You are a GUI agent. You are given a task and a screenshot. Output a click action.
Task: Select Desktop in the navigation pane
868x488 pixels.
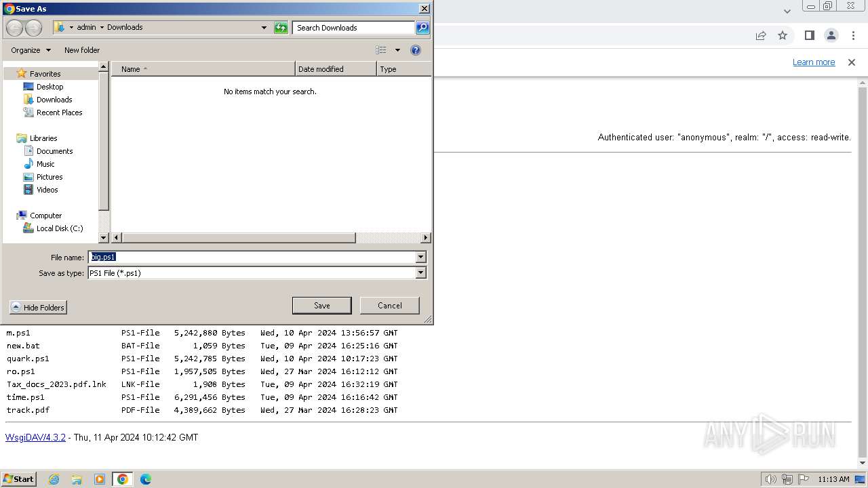point(50,87)
